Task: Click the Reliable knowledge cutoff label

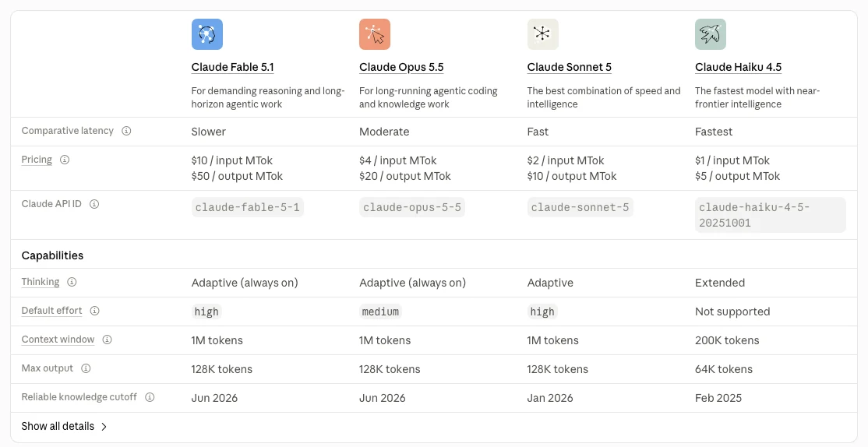Action: click(79, 397)
